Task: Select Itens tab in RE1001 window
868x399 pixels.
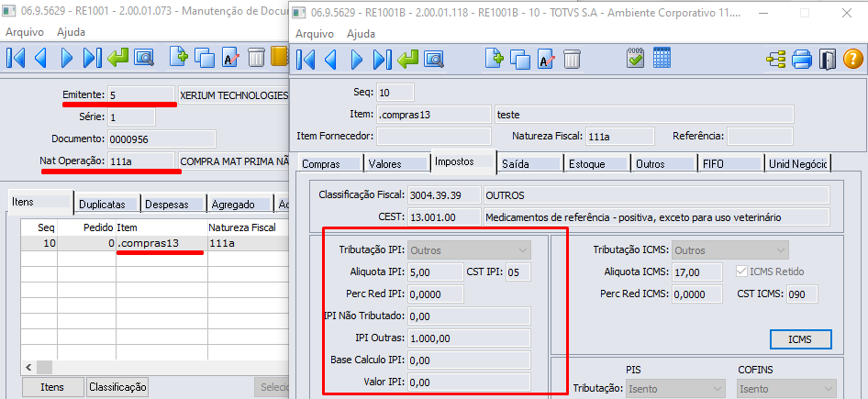Action: (41, 202)
